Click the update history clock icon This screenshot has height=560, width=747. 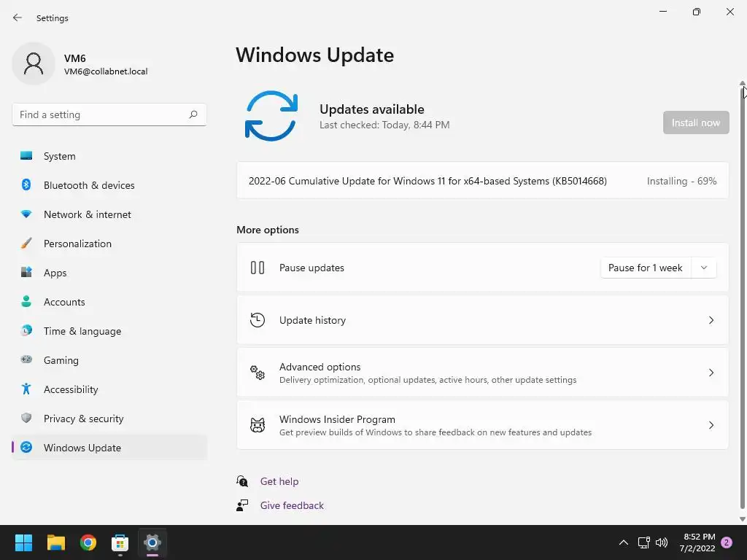[x=258, y=320]
